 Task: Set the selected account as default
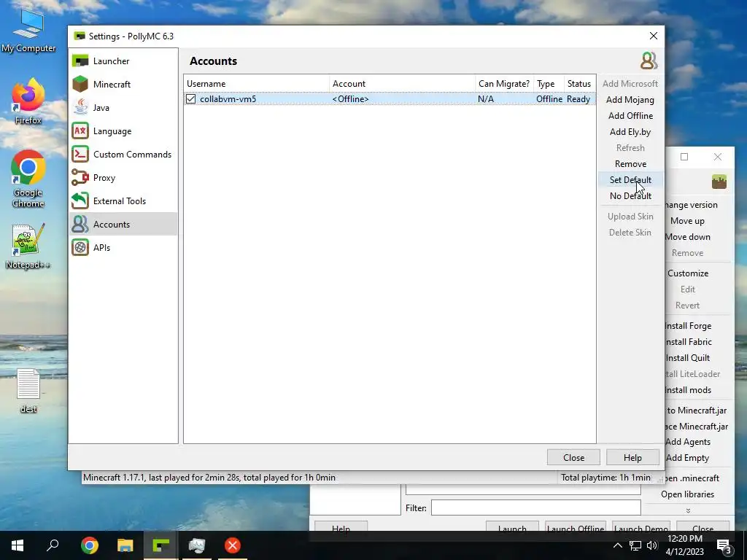tap(630, 180)
